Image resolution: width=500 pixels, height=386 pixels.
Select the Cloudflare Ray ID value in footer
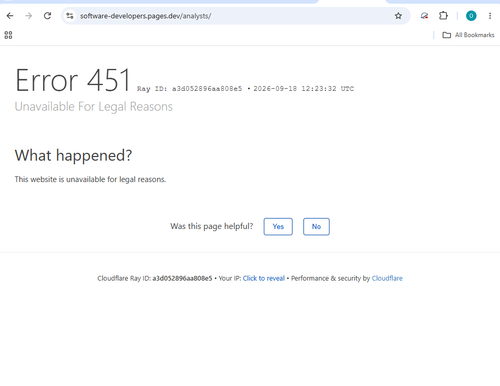(x=182, y=278)
